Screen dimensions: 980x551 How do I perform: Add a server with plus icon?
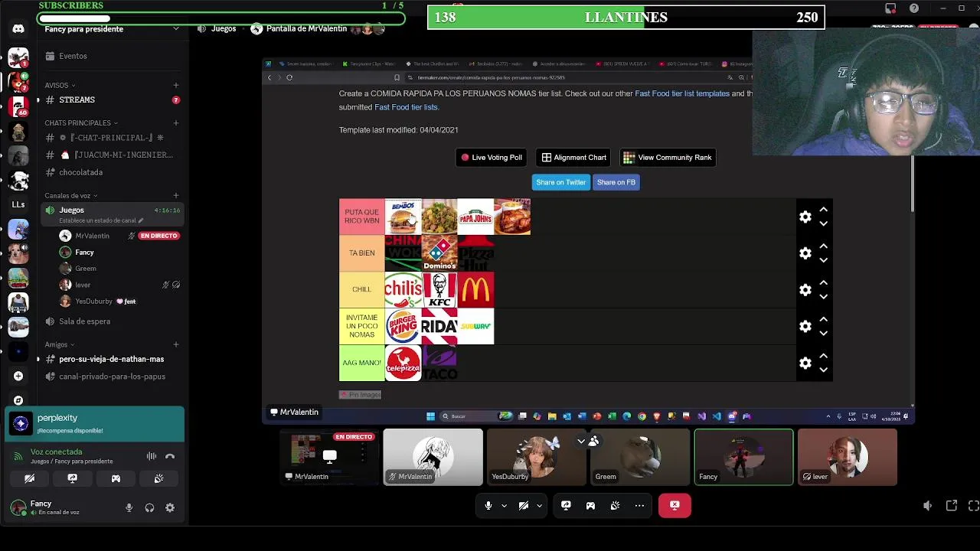18,376
